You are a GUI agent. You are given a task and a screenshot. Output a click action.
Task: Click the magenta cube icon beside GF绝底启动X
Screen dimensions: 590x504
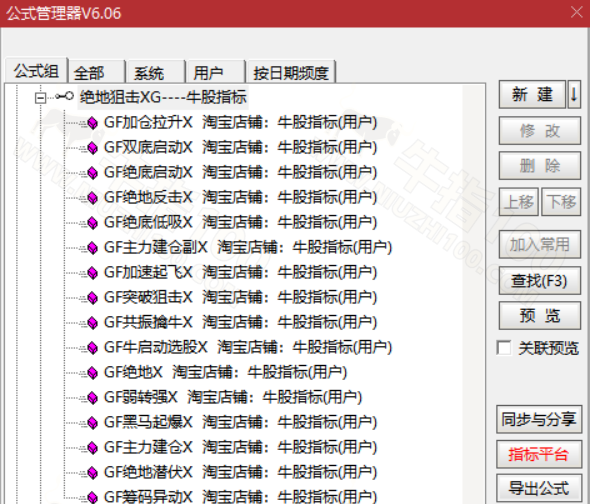[92, 173]
